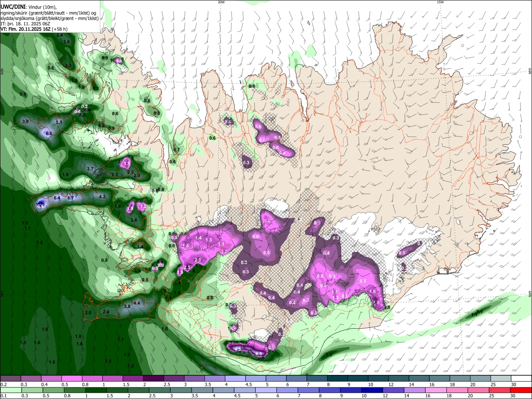532x399 pixels.
Task: Click the '0.4' label in the snow legend row
Action: pos(44,384)
